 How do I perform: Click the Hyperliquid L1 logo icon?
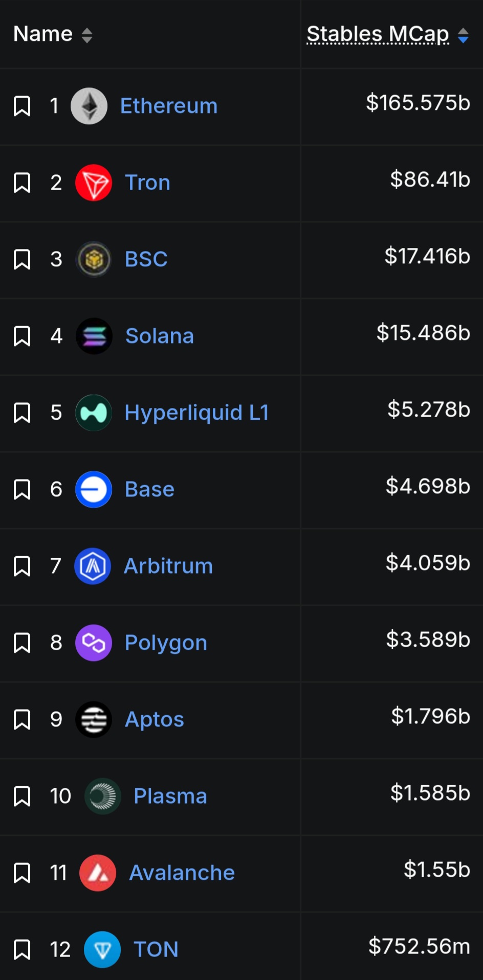coord(94,413)
